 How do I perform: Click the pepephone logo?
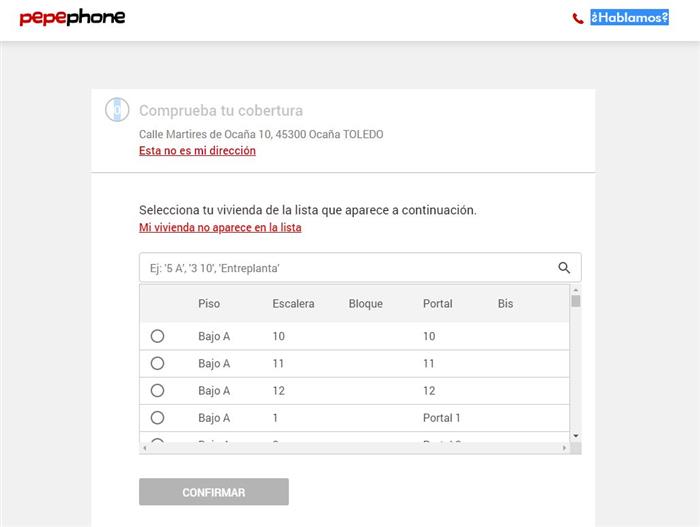(72, 18)
